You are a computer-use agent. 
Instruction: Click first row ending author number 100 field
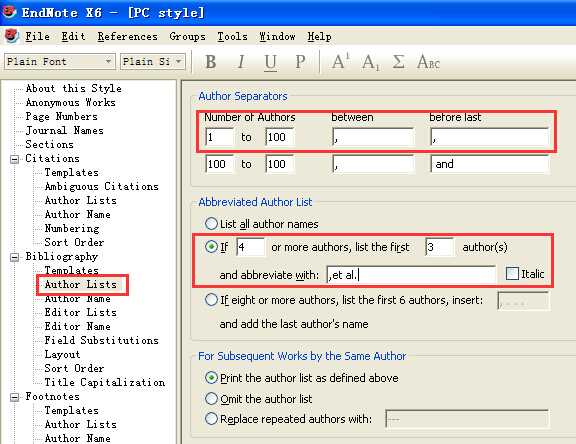(x=280, y=137)
